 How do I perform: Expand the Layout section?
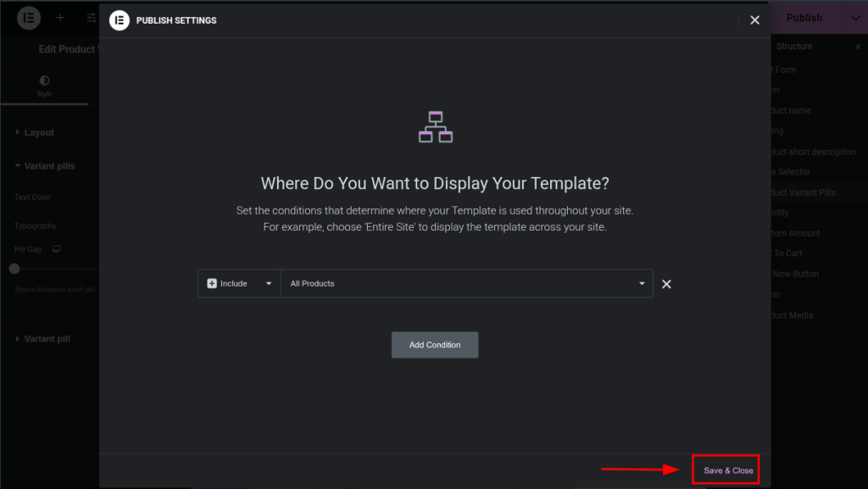click(39, 132)
